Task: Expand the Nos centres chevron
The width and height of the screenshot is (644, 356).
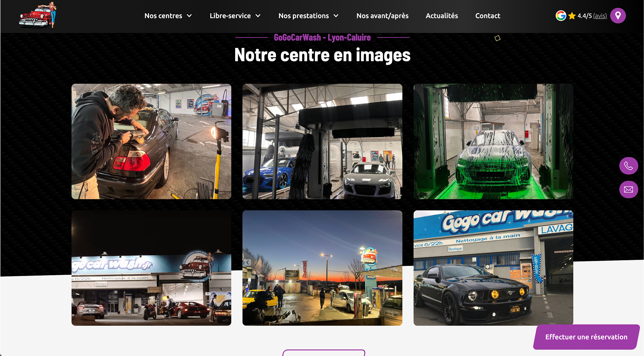Action: point(189,16)
